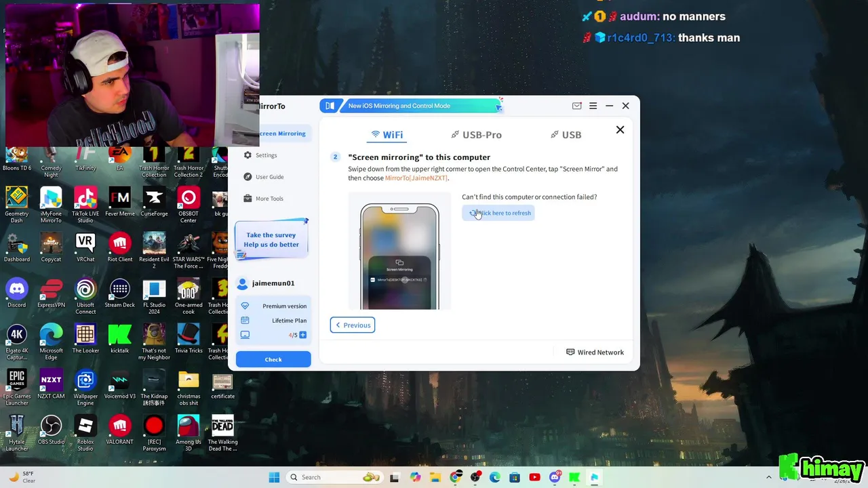
Task: Select the Wired Network option
Action: [x=595, y=352]
